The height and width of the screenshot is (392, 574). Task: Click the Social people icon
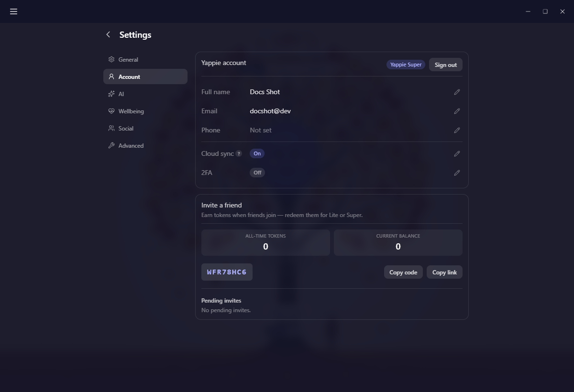click(x=111, y=128)
